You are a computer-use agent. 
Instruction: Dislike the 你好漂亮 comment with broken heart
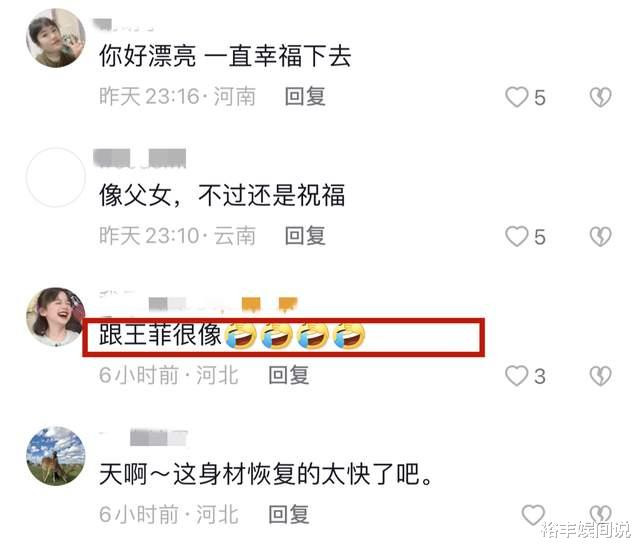point(600,97)
